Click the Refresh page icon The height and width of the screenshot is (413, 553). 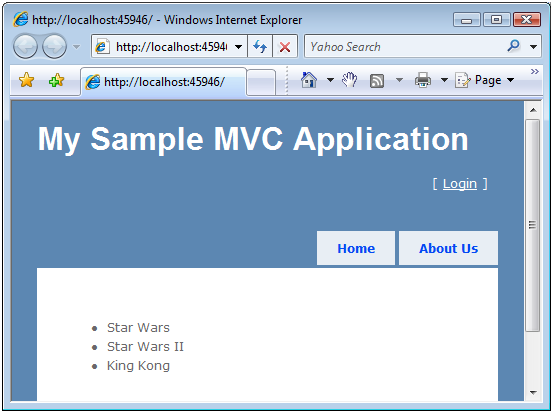coord(260,46)
